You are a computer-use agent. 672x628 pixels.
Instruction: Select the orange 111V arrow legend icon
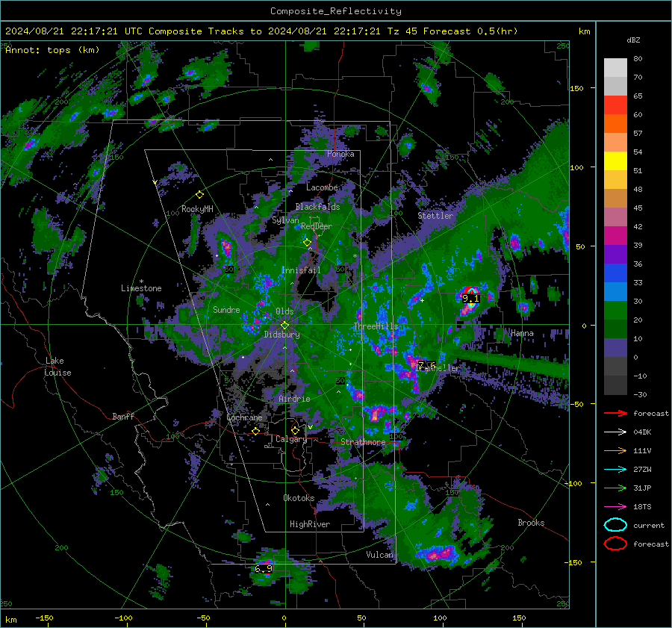coord(615,450)
